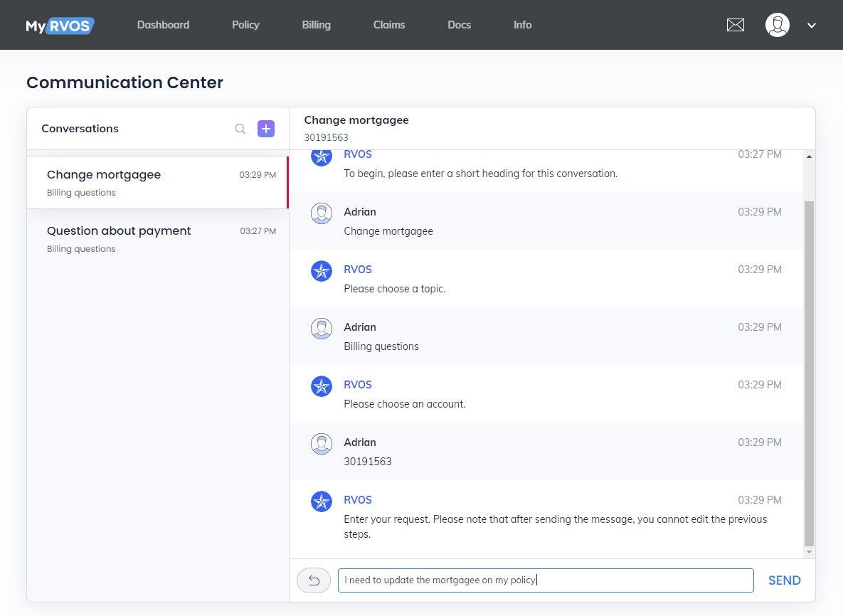
Task: Start a new conversation with plus button
Action: (266, 129)
